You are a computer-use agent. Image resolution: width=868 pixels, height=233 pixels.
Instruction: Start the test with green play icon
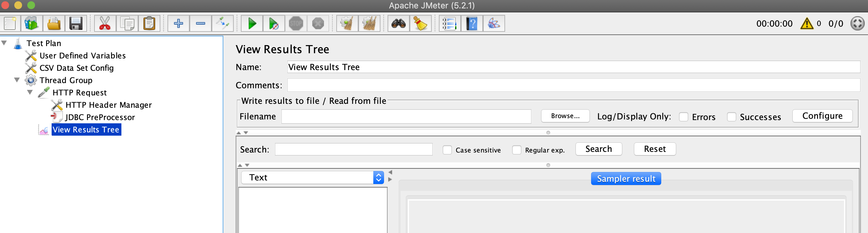pyautogui.click(x=252, y=24)
